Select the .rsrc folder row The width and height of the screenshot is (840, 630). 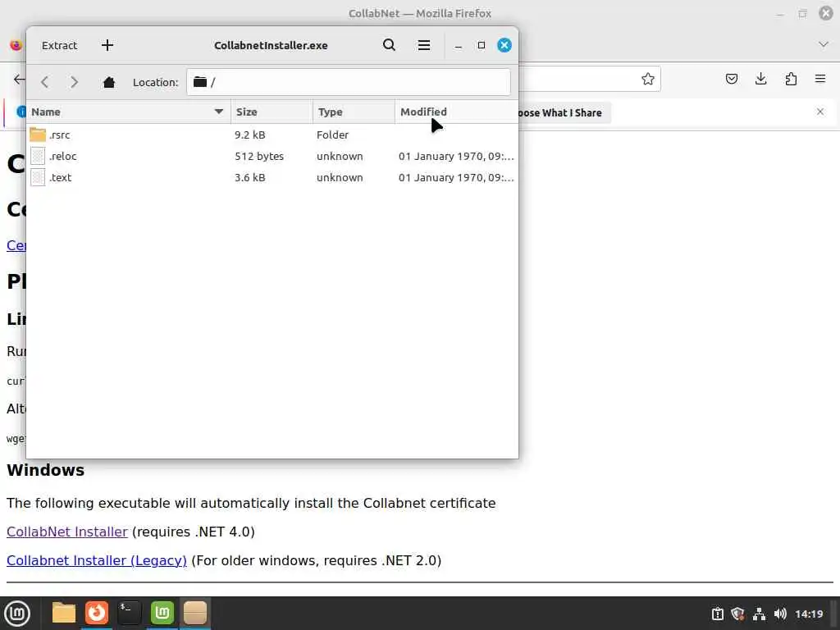click(272, 135)
